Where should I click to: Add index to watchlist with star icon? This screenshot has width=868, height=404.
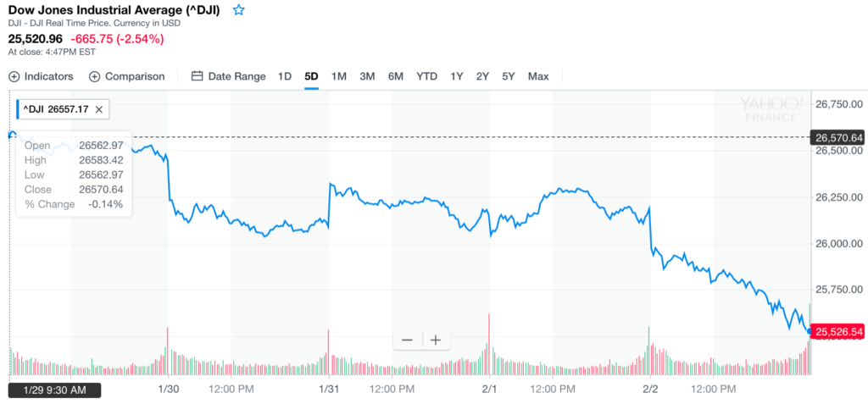point(239,10)
